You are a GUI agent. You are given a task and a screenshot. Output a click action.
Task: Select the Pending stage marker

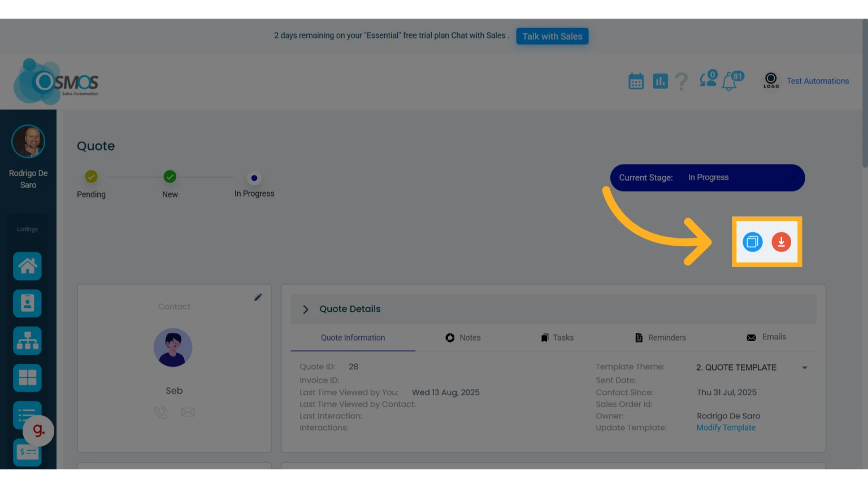coord(91,177)
